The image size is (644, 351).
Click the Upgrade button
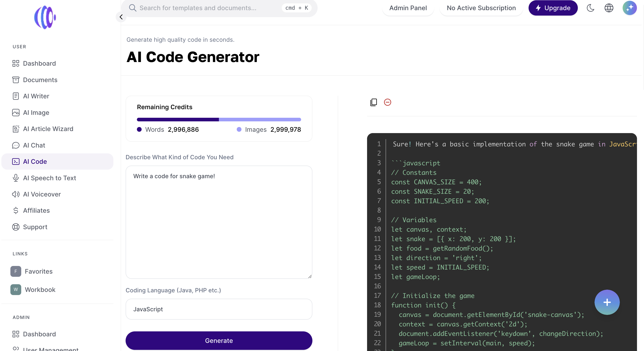553,8
